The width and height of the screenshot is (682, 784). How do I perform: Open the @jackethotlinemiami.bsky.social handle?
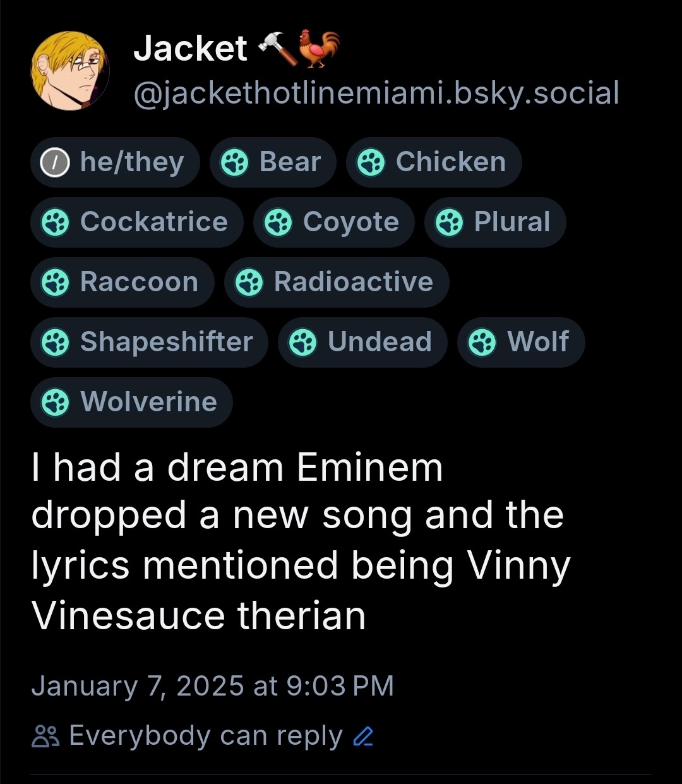click(376, 93)
